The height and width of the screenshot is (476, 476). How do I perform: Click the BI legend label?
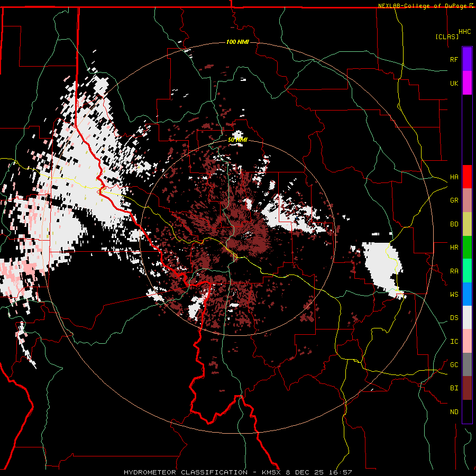pos(454,388)
